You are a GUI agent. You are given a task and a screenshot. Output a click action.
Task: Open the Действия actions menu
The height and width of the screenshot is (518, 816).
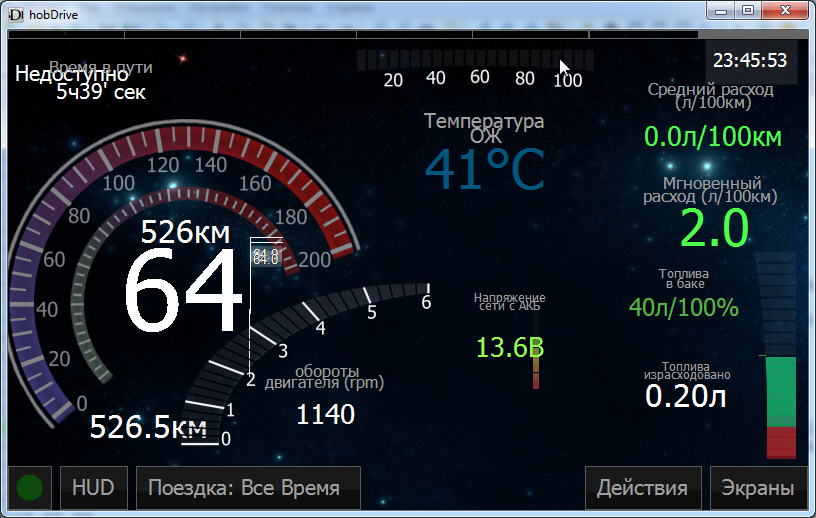point(643,488)
